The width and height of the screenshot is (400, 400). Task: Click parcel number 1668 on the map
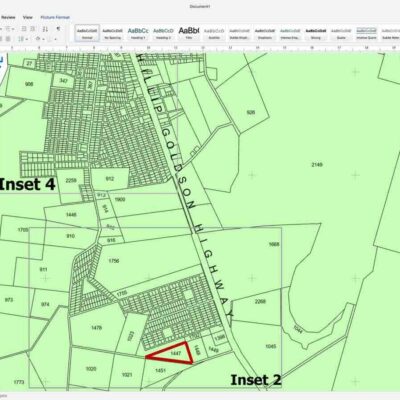(x=274, y=244)
